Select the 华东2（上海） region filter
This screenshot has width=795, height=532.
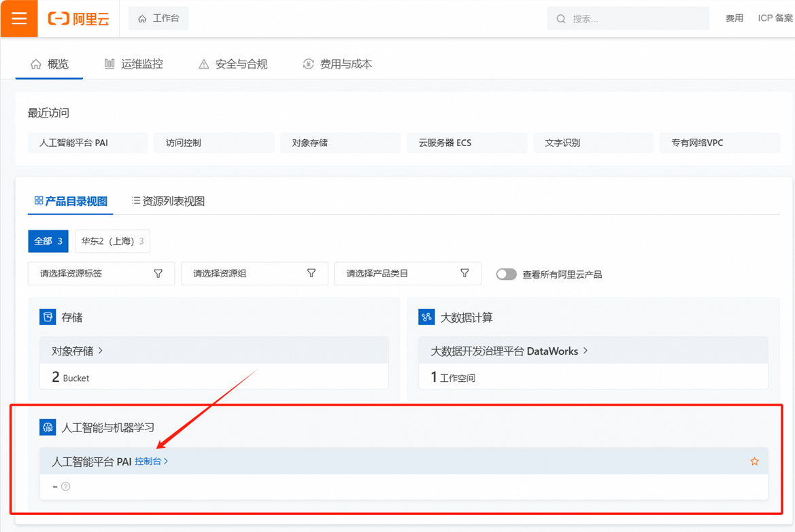click(113, 241)
